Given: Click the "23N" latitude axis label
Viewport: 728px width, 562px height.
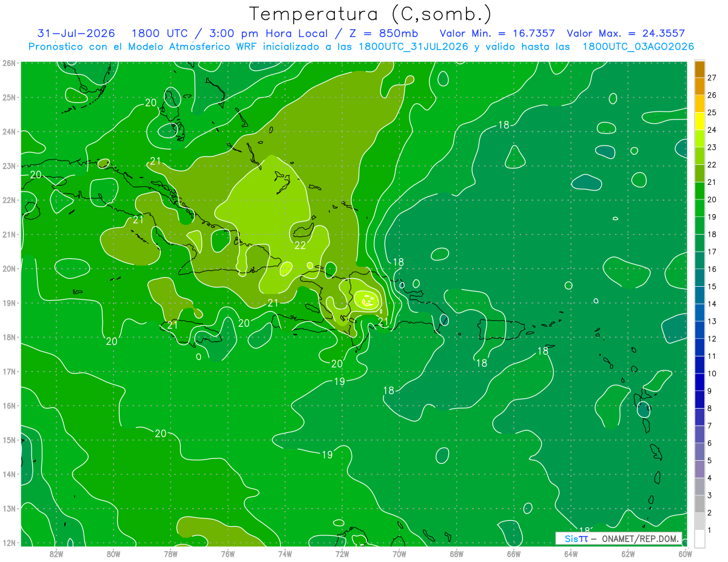Looking at the screenshot, I should coord(8,166).
